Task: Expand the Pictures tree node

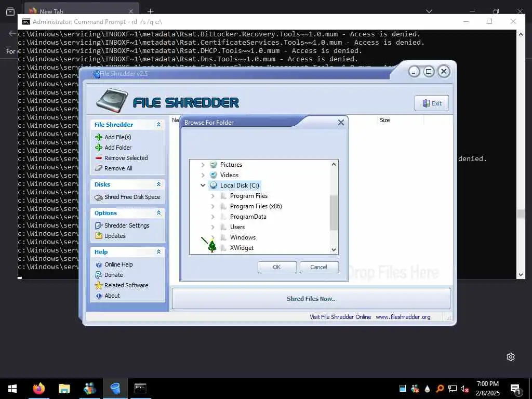Action: click(203, 165)
